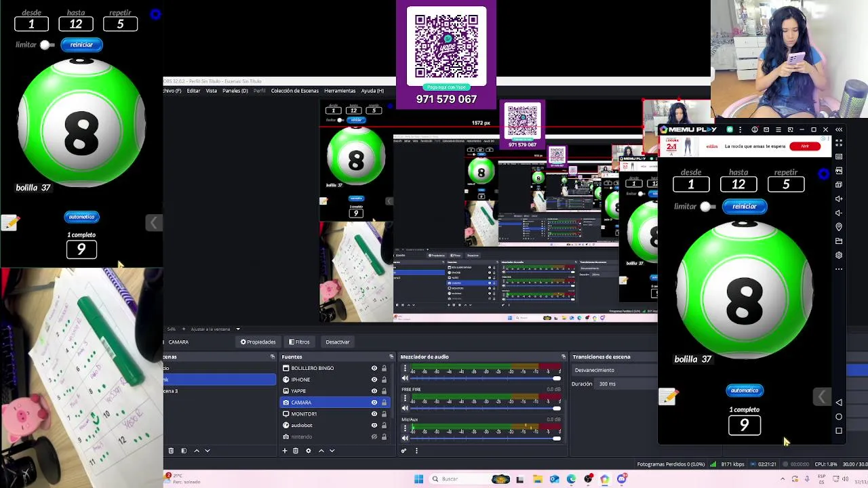This screenshot has height=488, width=868.
Task: Toggle the limitar switch in MEmu window
Action: point(708,207)
